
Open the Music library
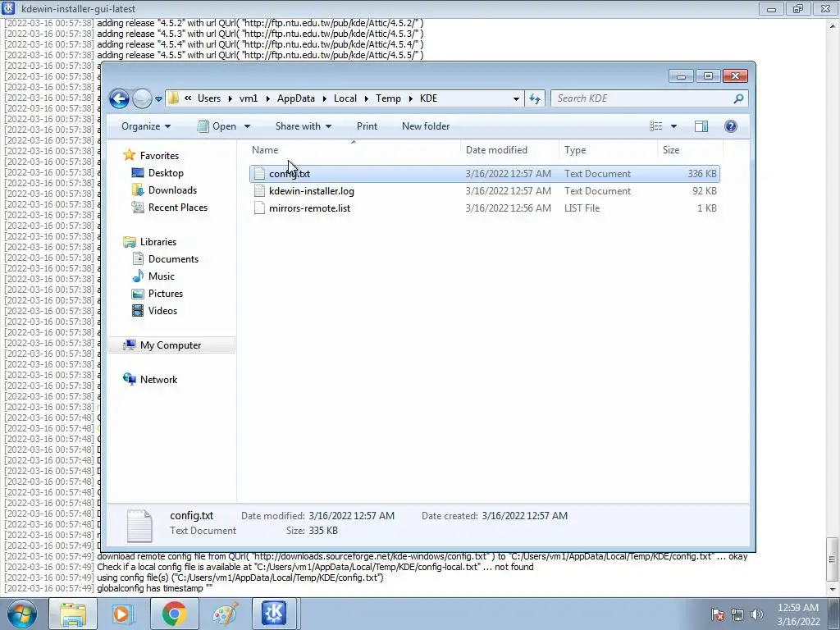[x=162, y=276]
